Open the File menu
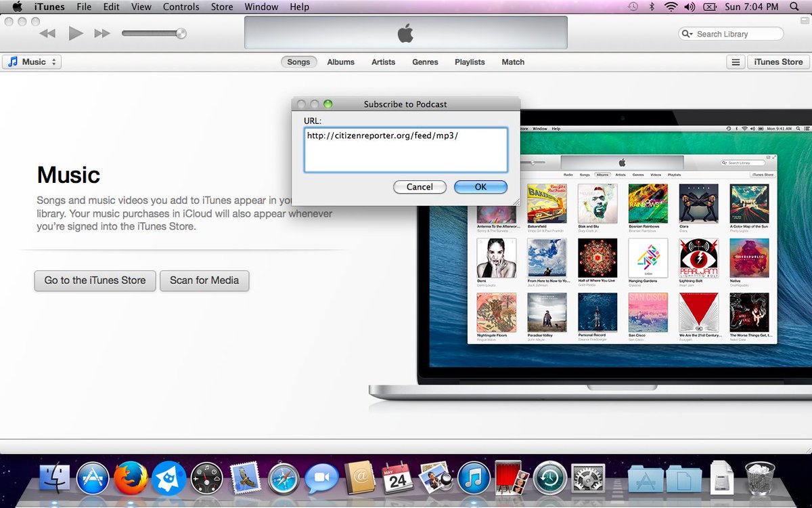The image size is (812, 508). pos(84,7)
